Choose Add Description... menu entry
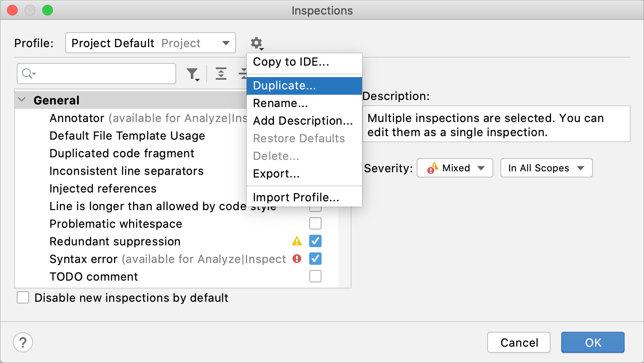 coord(304,121)
